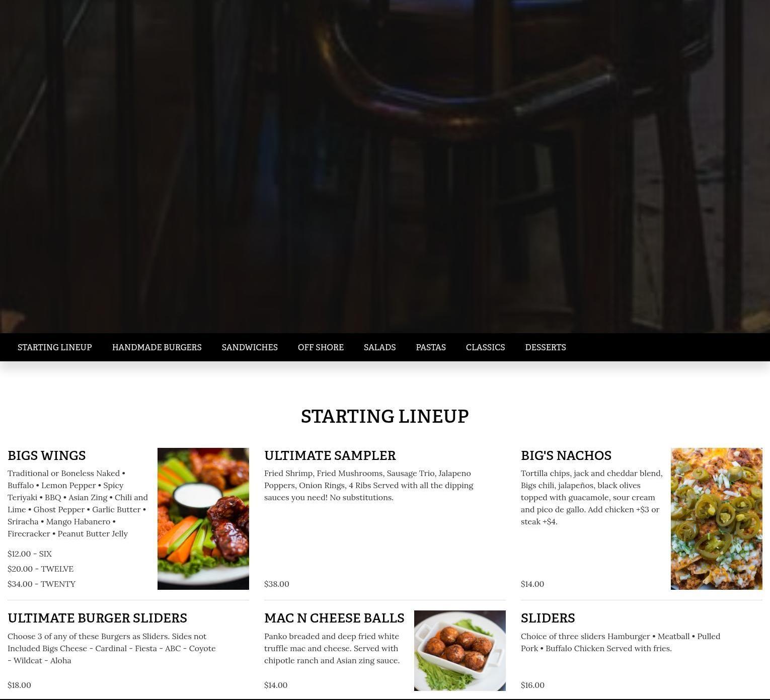Select the Off Shore nav item
The height and width of the screenshot is (700, 770).
point(321,347)
